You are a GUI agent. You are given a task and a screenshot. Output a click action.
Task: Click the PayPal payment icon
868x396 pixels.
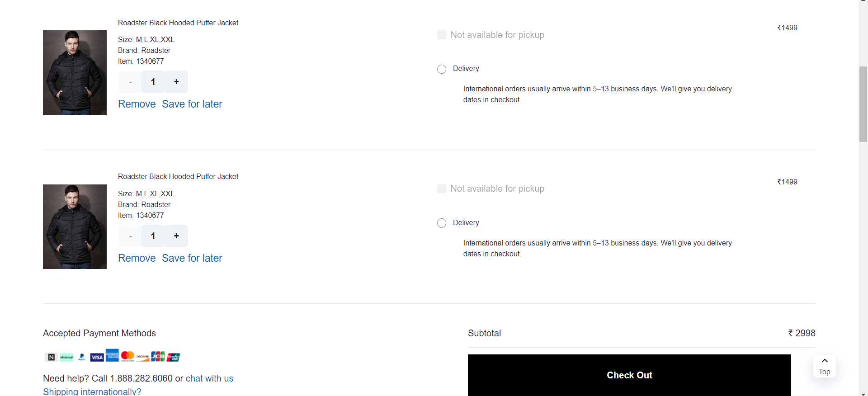(x=82, y=357)
